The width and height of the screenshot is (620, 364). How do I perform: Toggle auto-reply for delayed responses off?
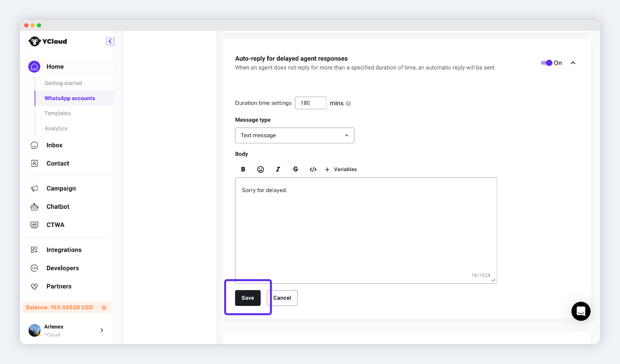click(x=546, y=63)
